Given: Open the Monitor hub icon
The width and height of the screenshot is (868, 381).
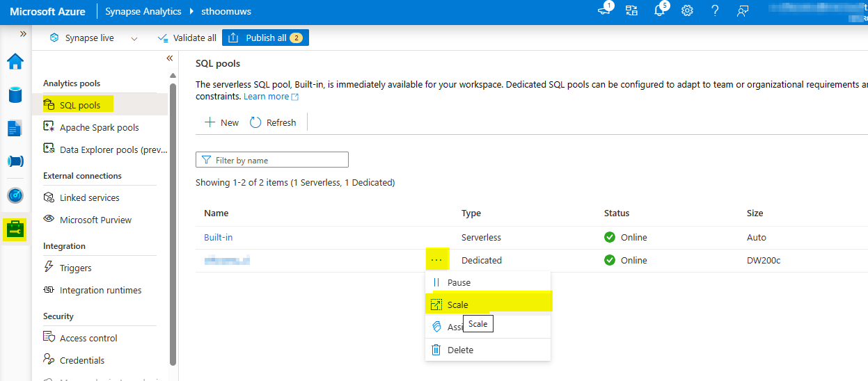Looking at the screenshot, I should pyautogui.click(x=15, y=195).
